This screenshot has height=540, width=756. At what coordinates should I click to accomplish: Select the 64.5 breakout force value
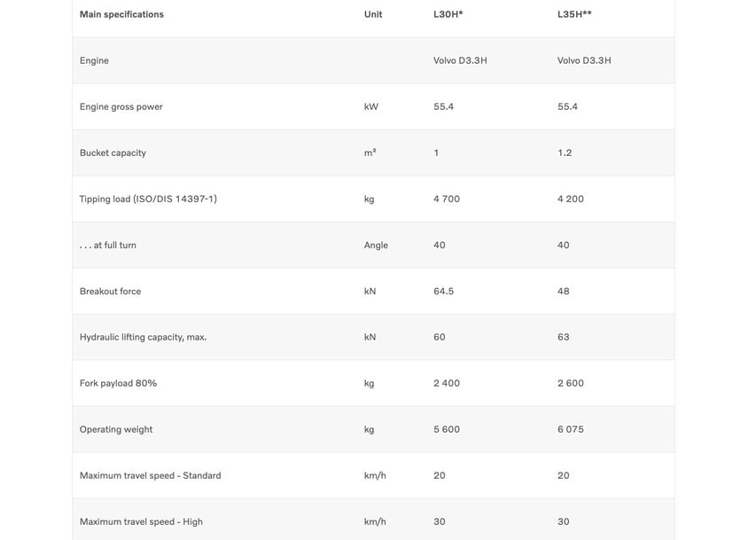[x=443, y=292]
